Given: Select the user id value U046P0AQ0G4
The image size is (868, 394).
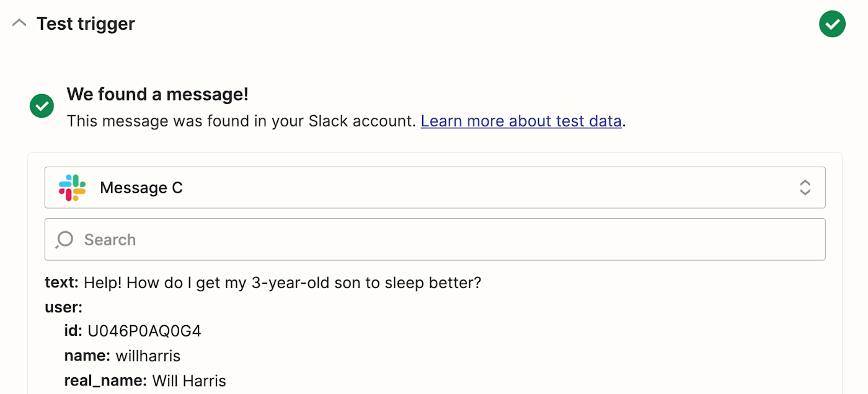Looking at the screenshot, I should tap(144, 331).
